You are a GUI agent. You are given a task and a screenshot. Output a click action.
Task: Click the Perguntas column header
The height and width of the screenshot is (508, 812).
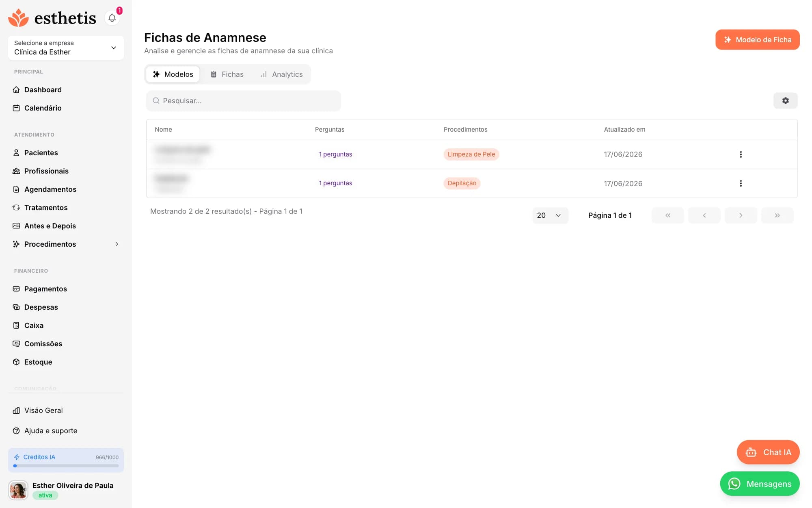pyautogui.click(x=330, y=130)
